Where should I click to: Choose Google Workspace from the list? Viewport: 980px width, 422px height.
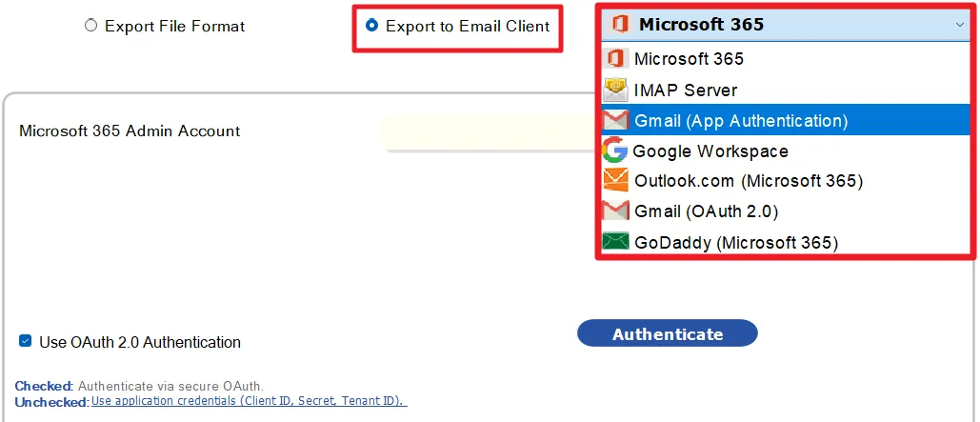point(785,151)
